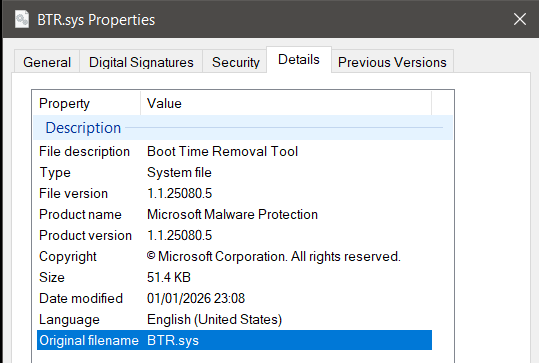Click the English (United States) value

pos(214,320)
